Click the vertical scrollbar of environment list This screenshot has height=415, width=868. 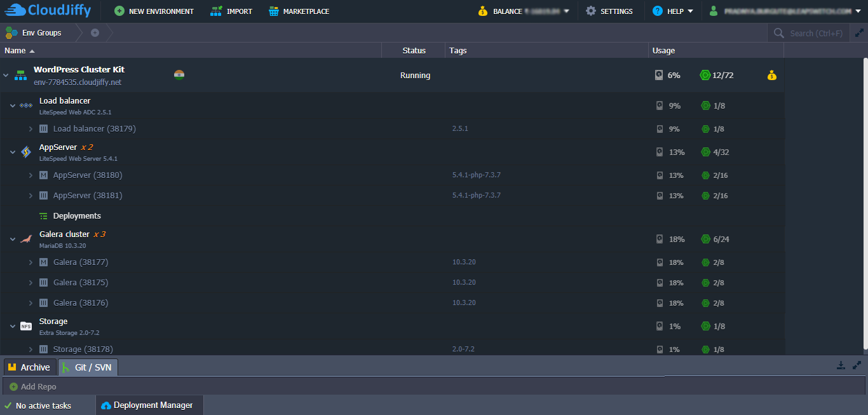[865, 203]
